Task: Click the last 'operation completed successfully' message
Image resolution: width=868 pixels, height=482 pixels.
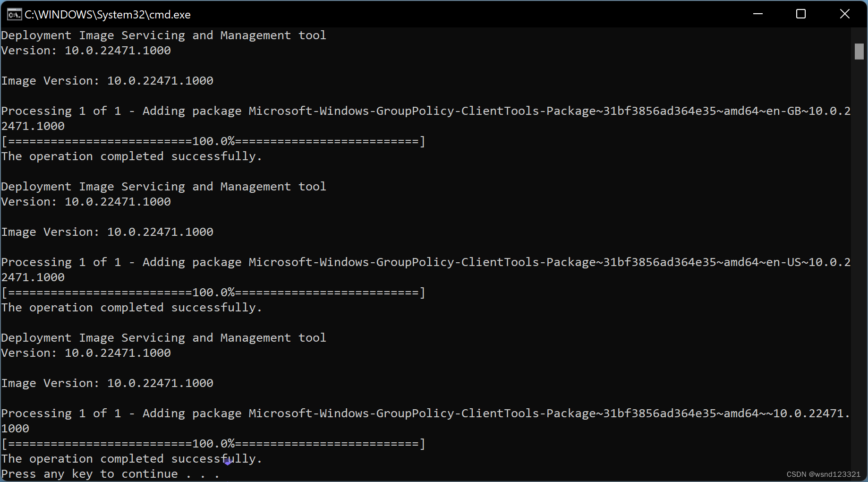Action: (132, 458)
